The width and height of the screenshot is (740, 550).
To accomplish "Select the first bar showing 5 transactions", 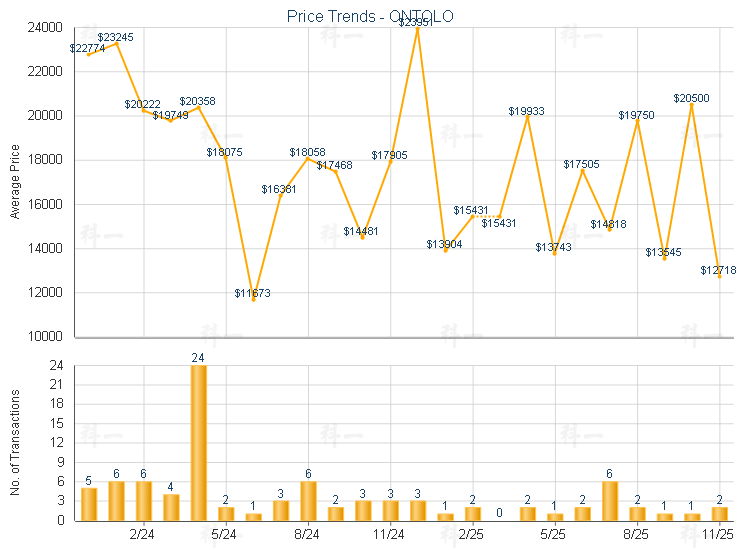I will tap(89, 503).
